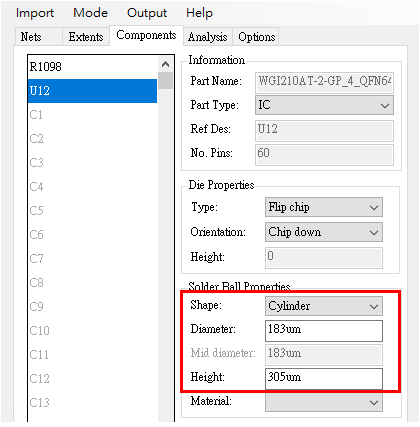
Task: Select U12 in the component list
Action: click(93, 91)
